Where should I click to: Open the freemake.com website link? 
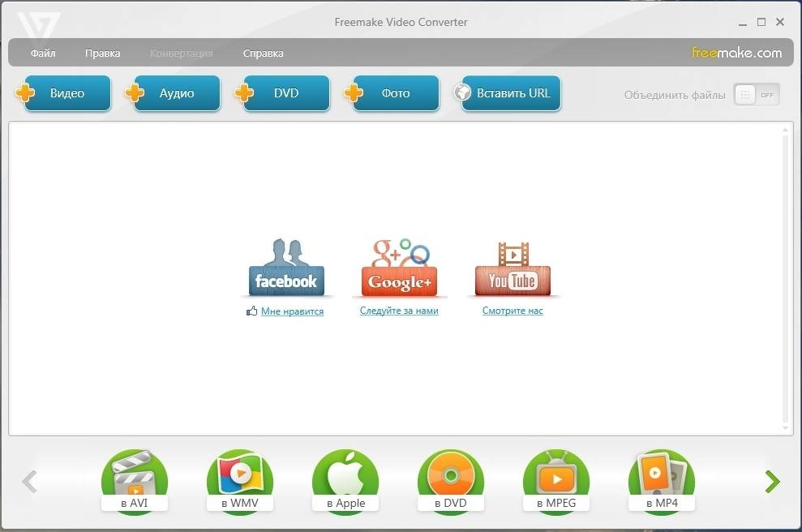point(736,53)
